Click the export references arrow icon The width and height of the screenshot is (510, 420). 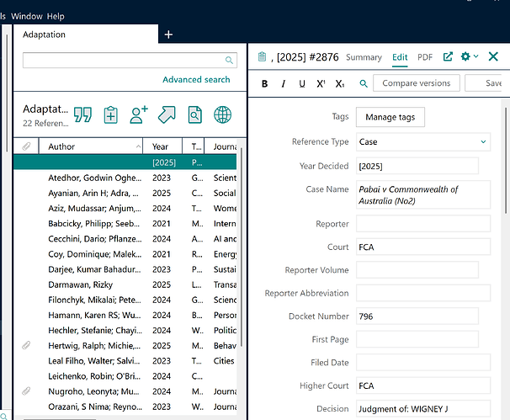(x=167, y=114)
